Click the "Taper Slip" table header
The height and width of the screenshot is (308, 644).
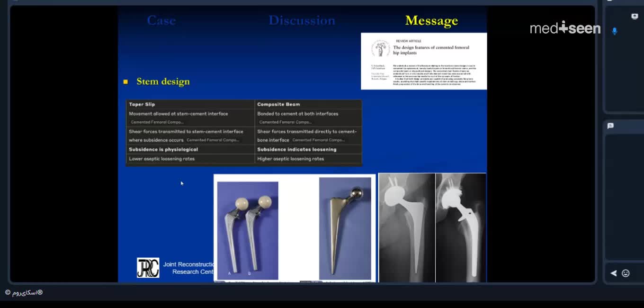pos(142,104)
